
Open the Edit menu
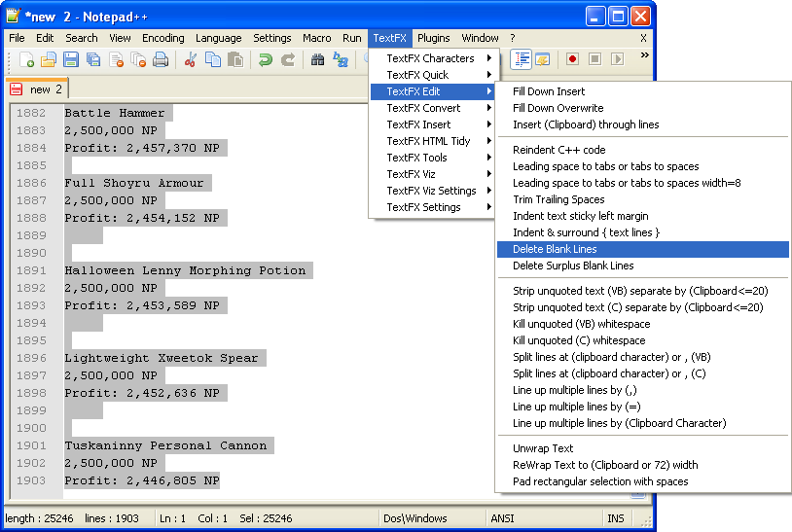pos(45,38)
